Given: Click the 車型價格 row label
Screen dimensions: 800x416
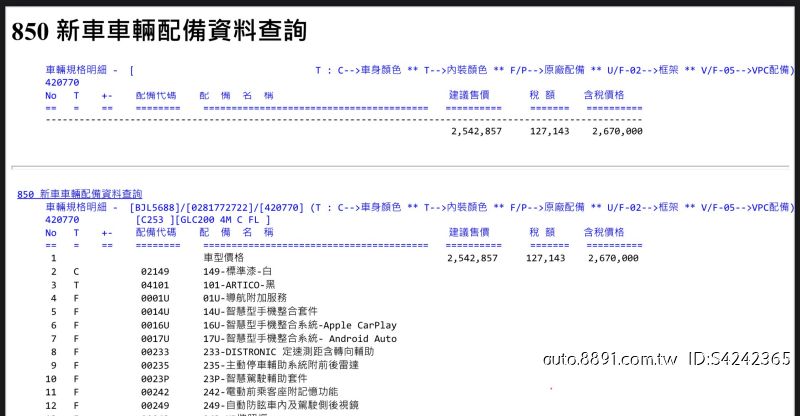Looking at the screenshot, I should pyautogui.click(x=223, y=258).
